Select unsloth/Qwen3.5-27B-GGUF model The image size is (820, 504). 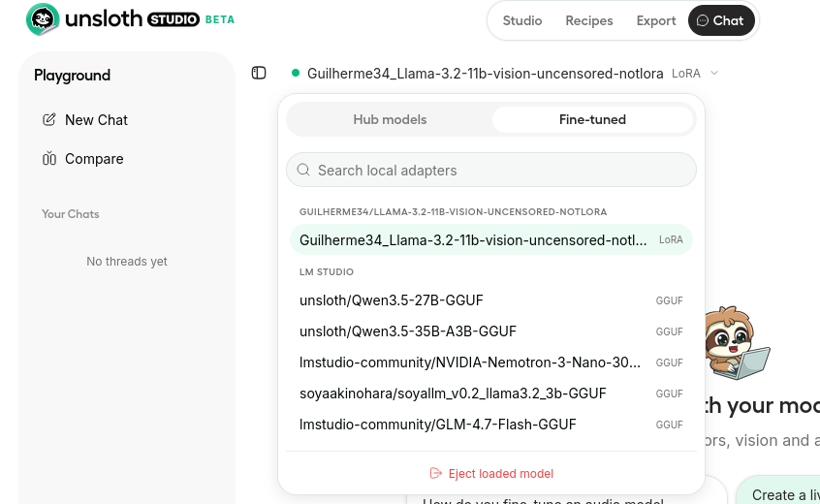point(392,300)
